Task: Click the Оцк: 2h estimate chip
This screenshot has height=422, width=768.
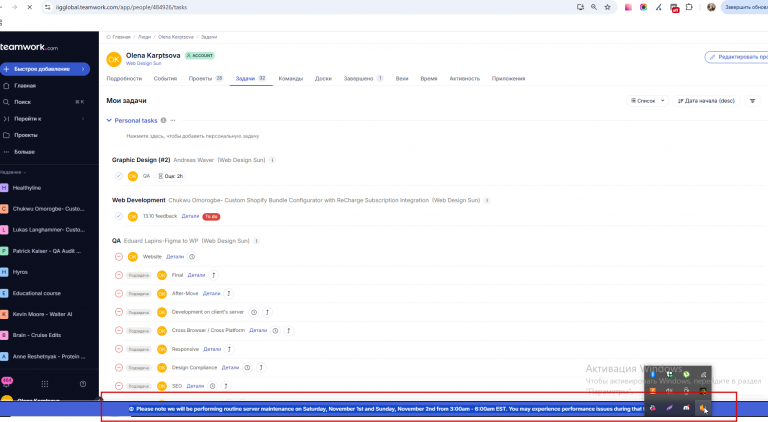Action: pos(170,176)
